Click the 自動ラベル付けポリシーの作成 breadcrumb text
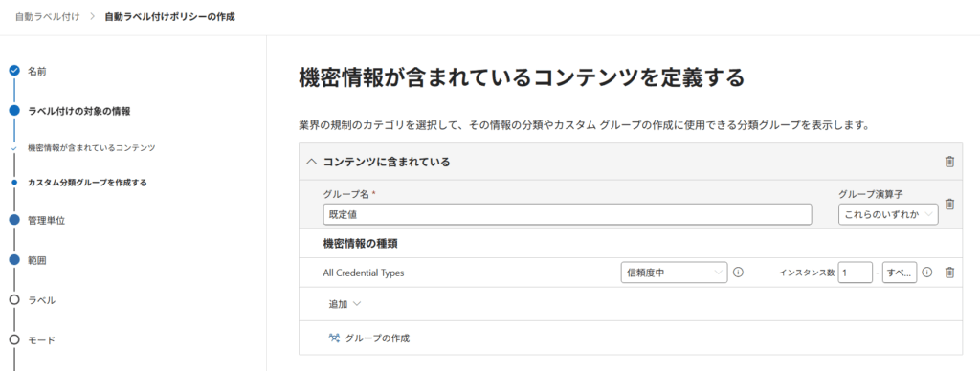980x371 pixels. pyautogui.click(x=170, y=17)
